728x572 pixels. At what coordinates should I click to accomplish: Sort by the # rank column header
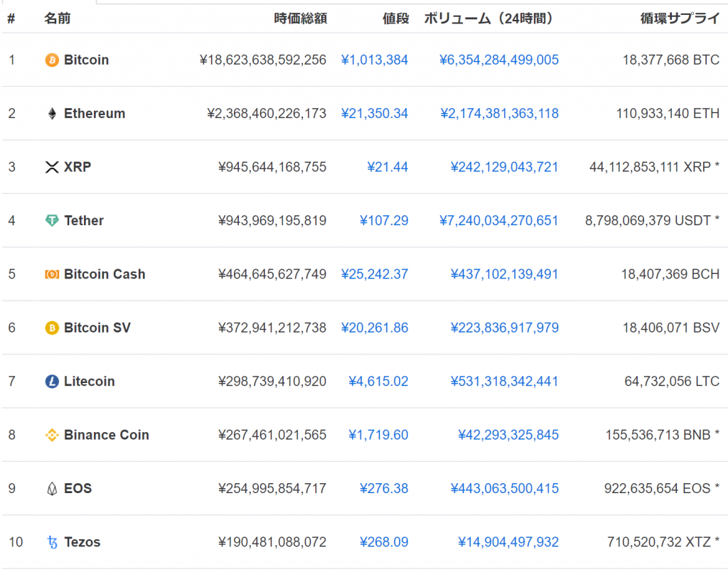(x=11, y=18)
